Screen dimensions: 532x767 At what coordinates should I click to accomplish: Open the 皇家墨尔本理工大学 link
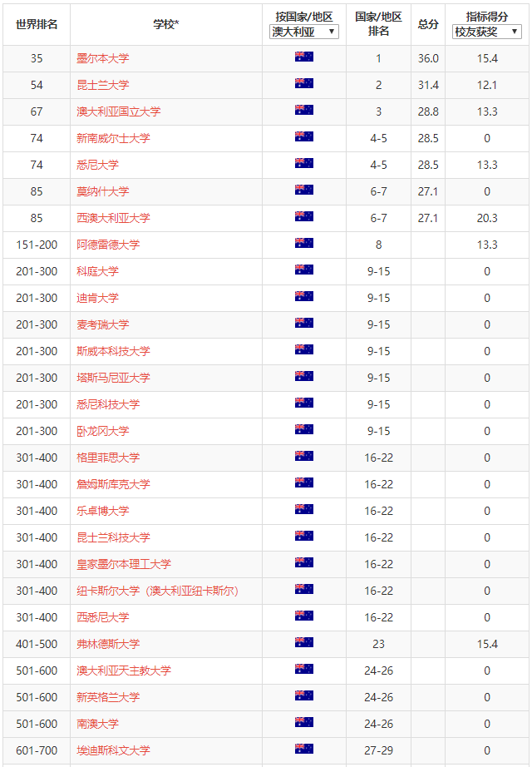click(124, 564)
